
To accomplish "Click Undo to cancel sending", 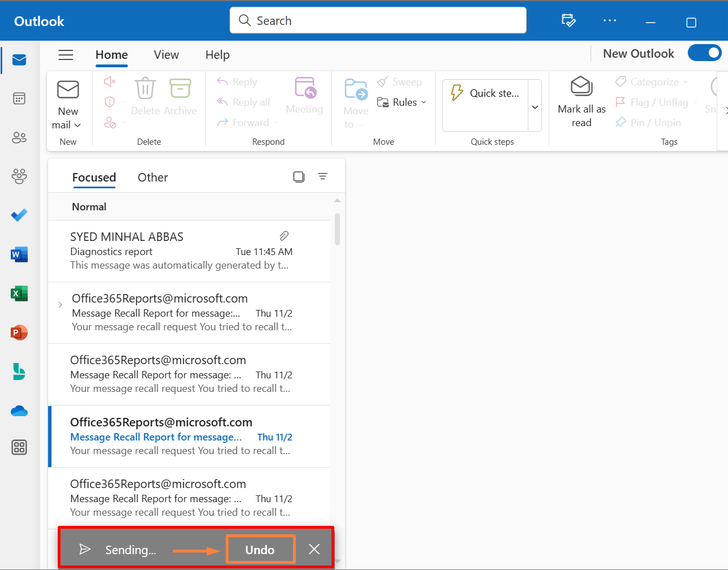I will coord(260,550).
